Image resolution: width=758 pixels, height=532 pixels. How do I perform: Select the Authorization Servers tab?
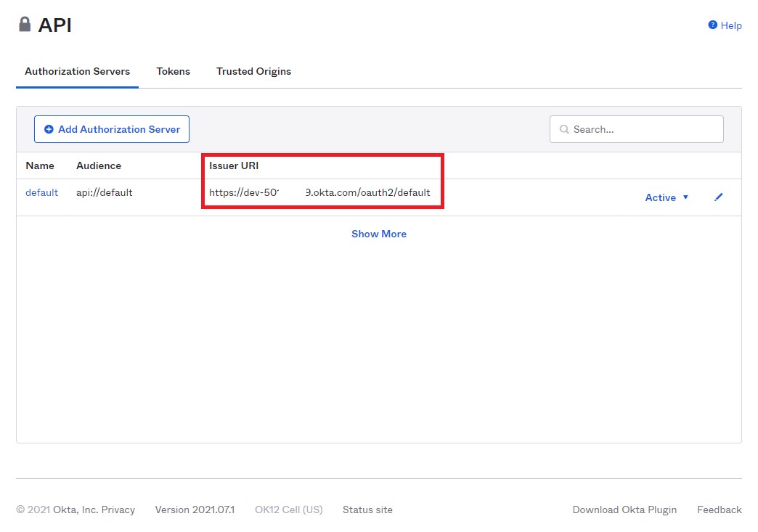[77, 71]
